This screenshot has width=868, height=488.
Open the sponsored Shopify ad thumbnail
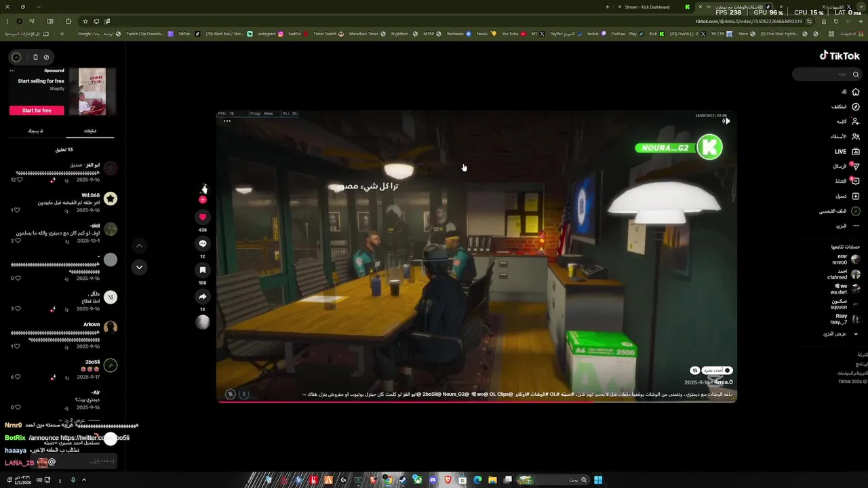92,91
